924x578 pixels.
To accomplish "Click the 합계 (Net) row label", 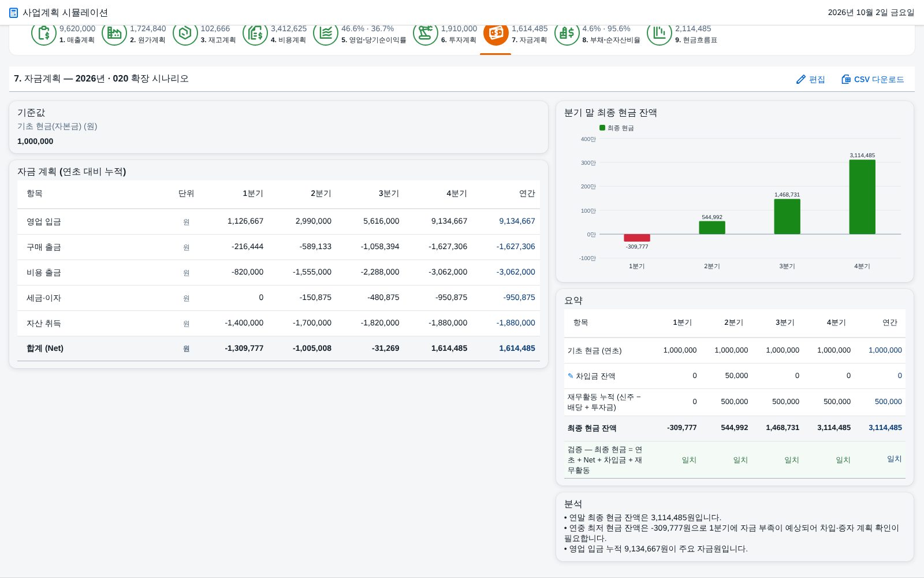I will click(x=45, y=348).
